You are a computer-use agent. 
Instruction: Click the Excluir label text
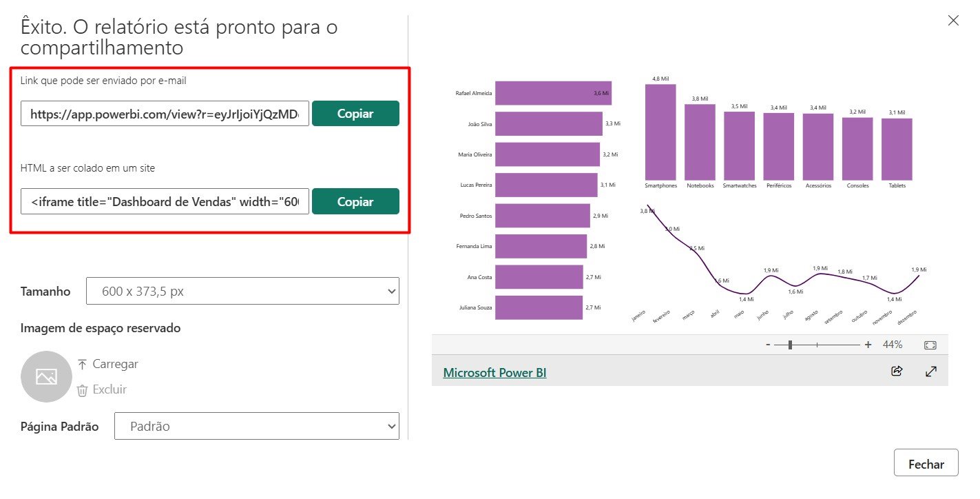(110, 389)
